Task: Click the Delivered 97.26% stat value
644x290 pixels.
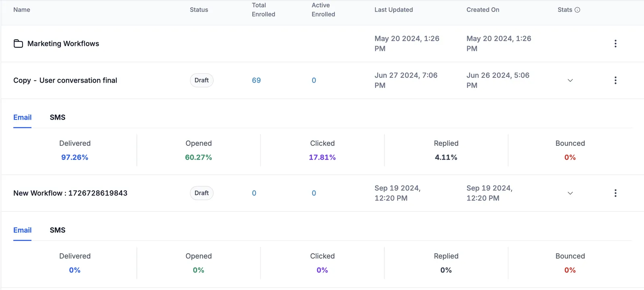Action: (x=75, y=157)
